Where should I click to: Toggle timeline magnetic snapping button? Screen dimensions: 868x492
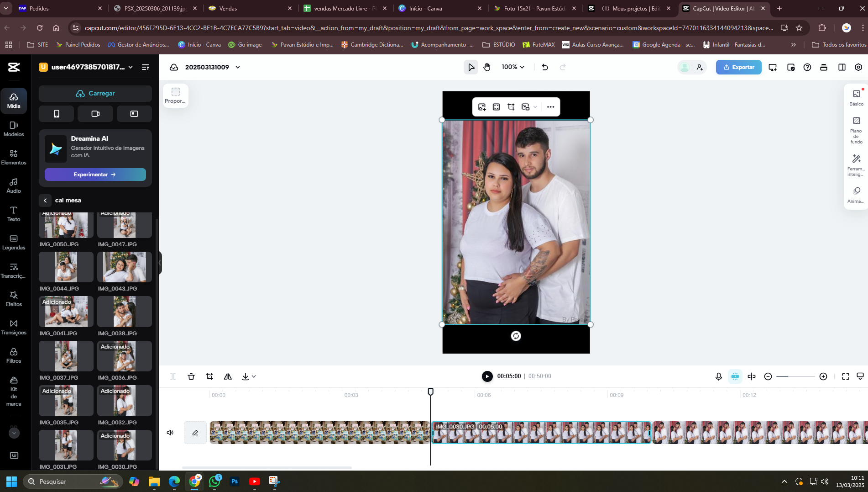[735, 376]
